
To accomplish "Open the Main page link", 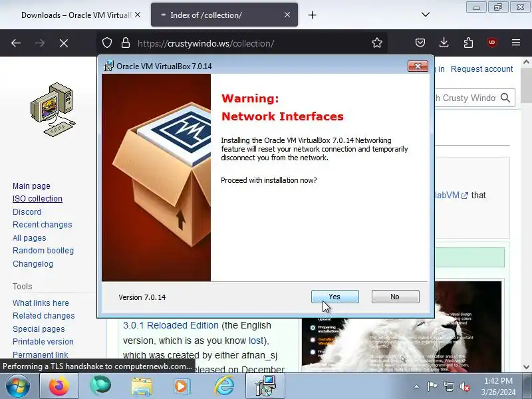I will point(31,186).
